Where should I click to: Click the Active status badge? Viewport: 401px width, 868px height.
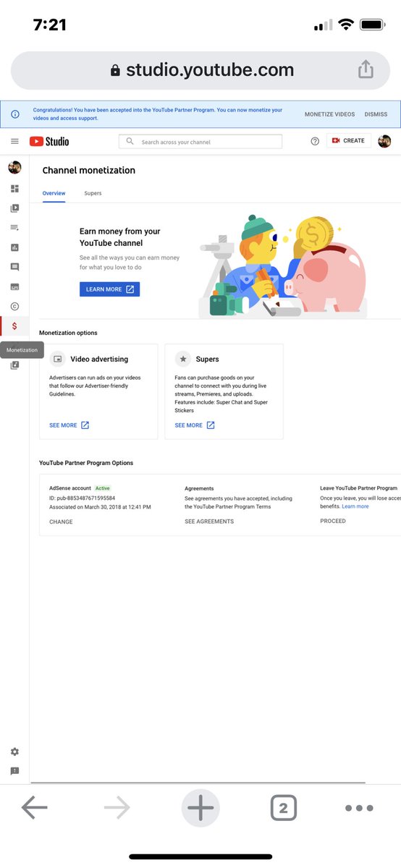pyautogui.click(x=103, y=488)
